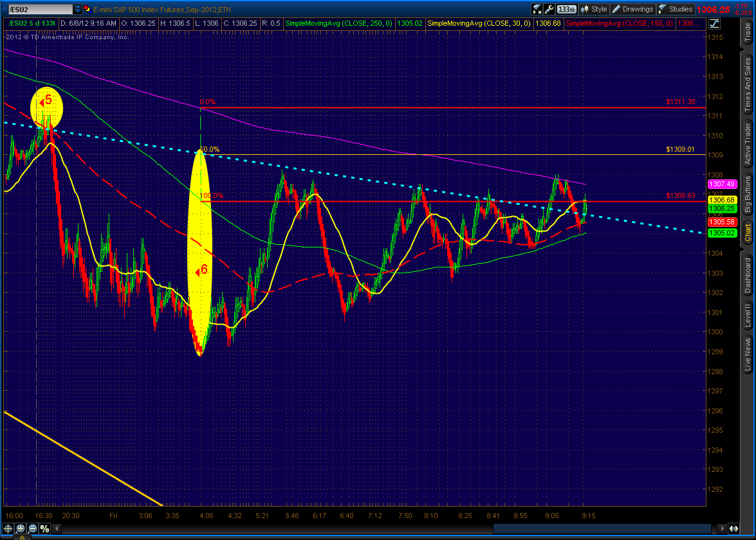Open the Dashboard side tab
756x540 pixels.
[748, 276]
